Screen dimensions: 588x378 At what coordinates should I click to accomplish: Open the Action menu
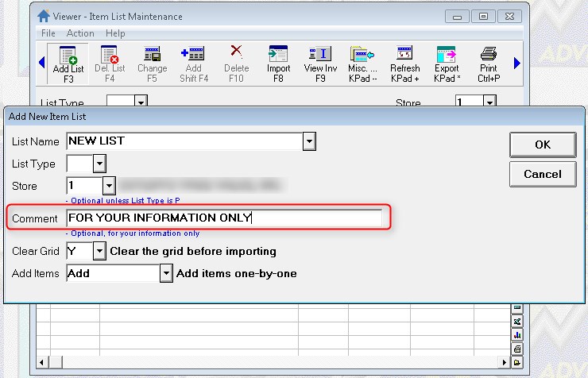[80, 33]
